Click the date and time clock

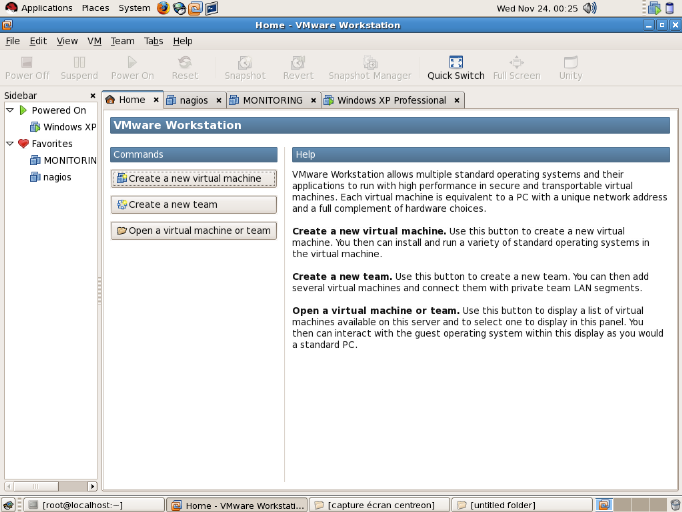click(537, 8)
